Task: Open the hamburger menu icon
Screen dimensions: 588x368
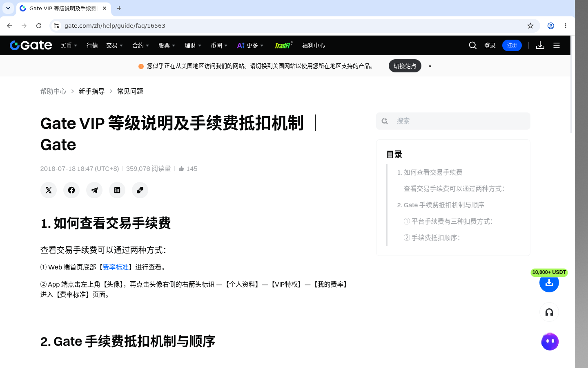Action: click(x=557, y=45)
